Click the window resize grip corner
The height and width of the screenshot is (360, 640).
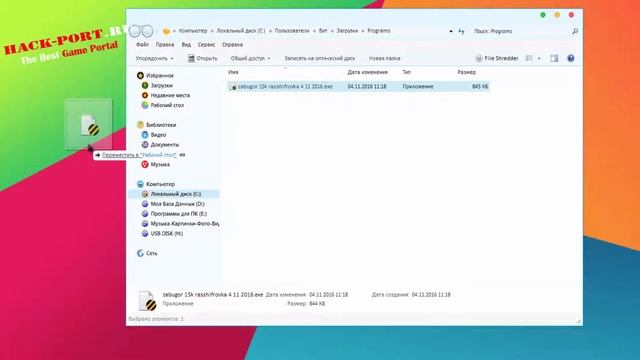point(579,322)
